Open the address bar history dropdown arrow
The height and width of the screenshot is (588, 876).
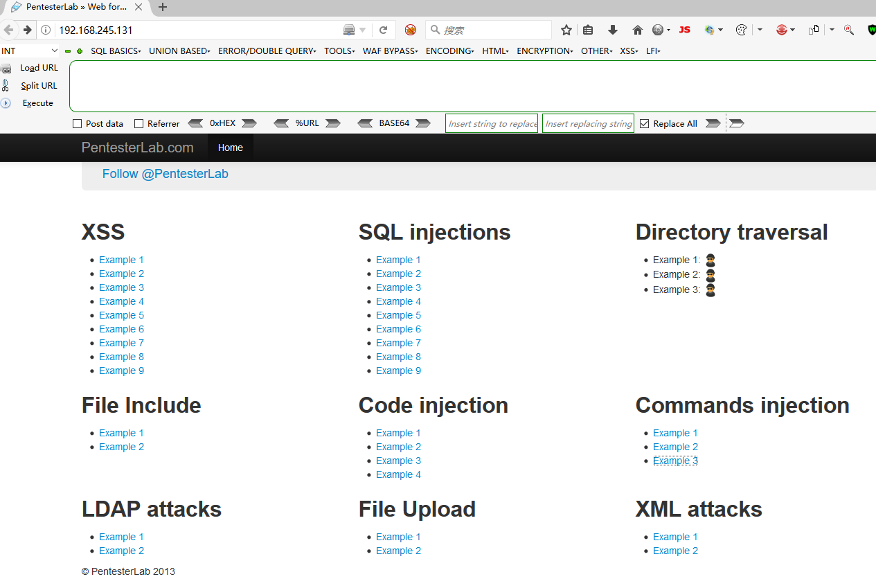(362, 30)
